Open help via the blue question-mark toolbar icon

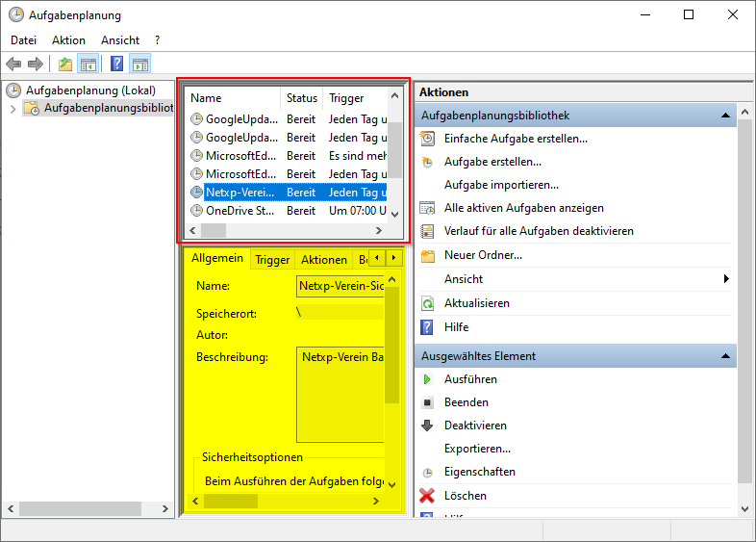tap(117, 64)
